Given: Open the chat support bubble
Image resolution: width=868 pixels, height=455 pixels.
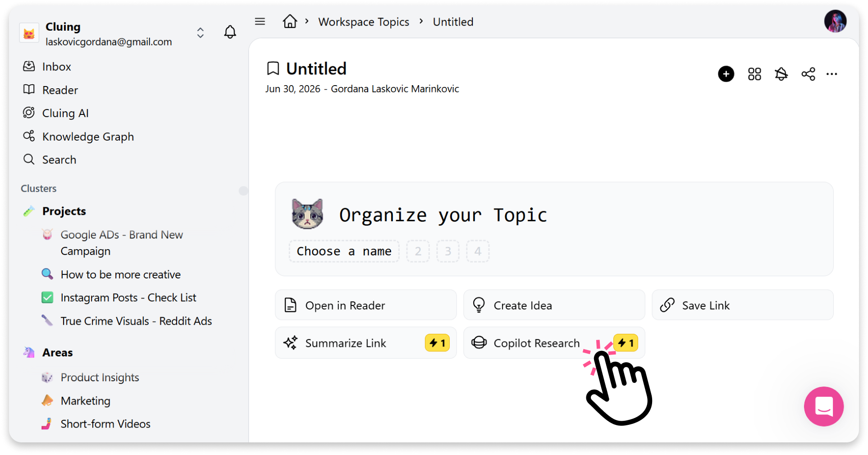Looking at the screenshot, I should coord(823,406).
